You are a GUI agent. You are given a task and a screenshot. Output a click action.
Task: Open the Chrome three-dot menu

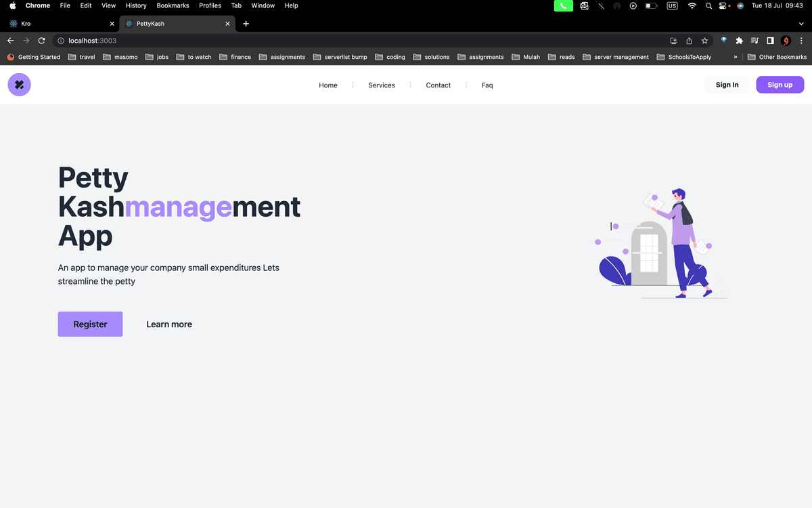801,41
